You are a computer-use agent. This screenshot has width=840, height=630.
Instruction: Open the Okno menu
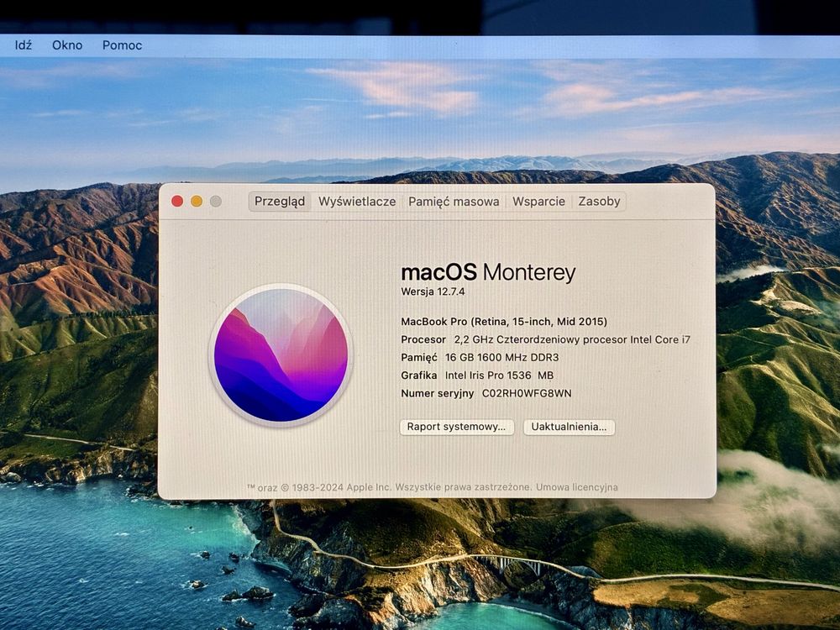click(67, 45)
